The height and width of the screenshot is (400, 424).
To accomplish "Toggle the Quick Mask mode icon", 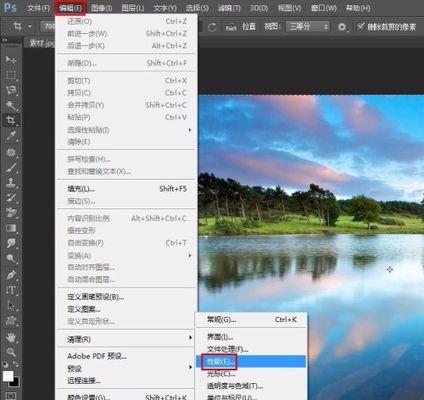I will coord(11,396).
